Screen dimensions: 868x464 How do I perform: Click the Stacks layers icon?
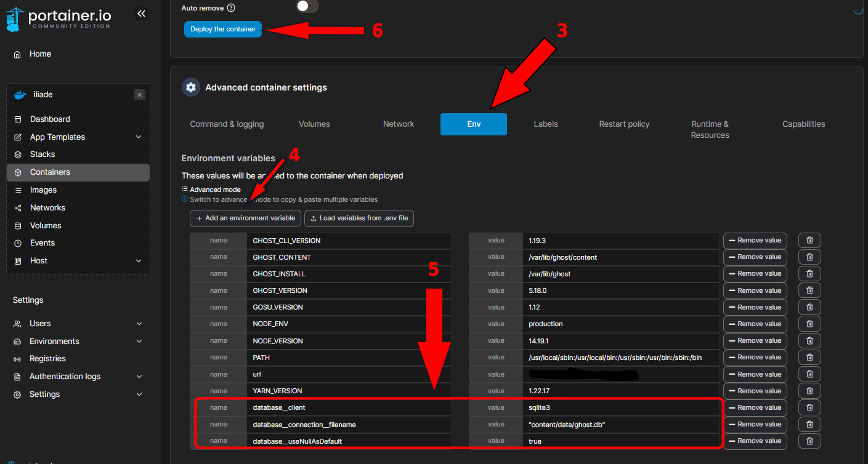(x=18, y=154)
